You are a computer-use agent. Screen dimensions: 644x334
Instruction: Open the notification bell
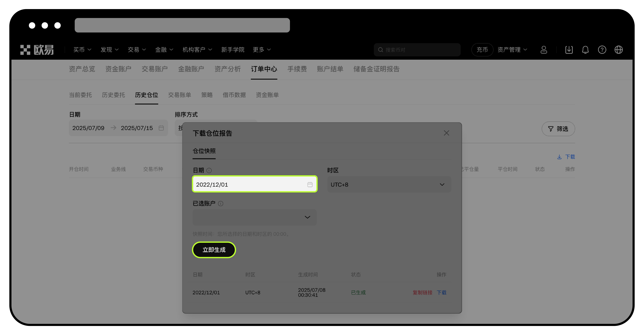(x=585, y=50)
